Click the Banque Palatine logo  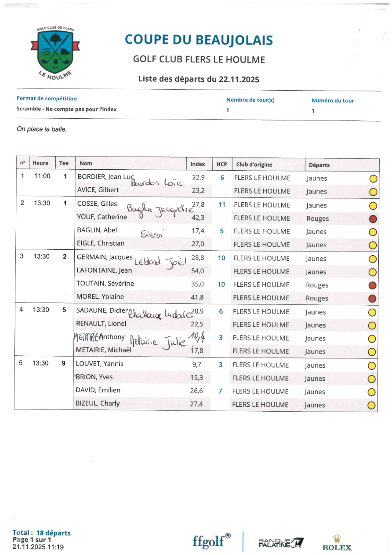[x=280, y=543]
